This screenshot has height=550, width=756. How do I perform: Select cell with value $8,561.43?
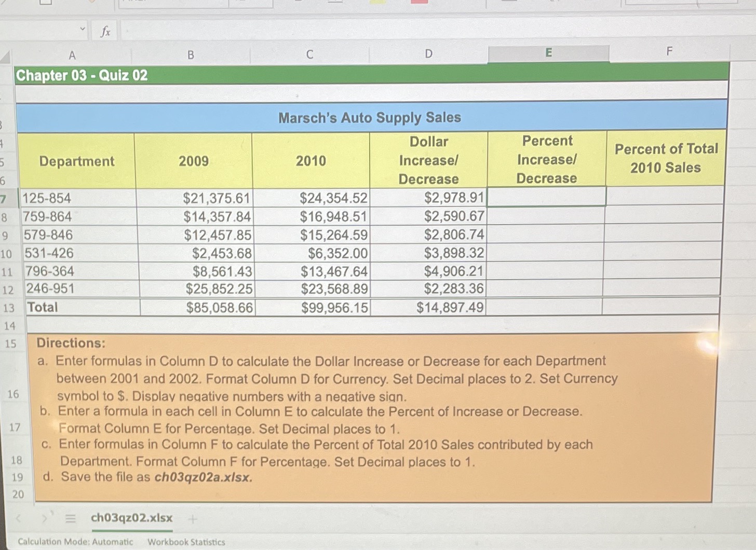(197, 271)
